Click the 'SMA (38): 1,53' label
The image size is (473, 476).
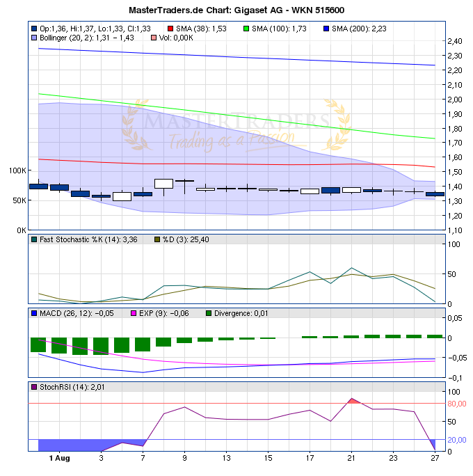coord(201,29)
